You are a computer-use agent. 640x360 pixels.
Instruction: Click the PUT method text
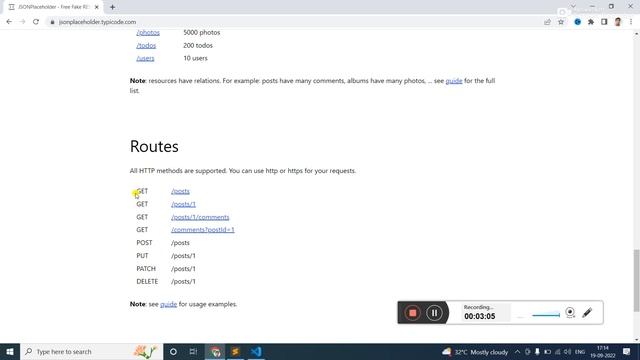(x=142, y=256)
